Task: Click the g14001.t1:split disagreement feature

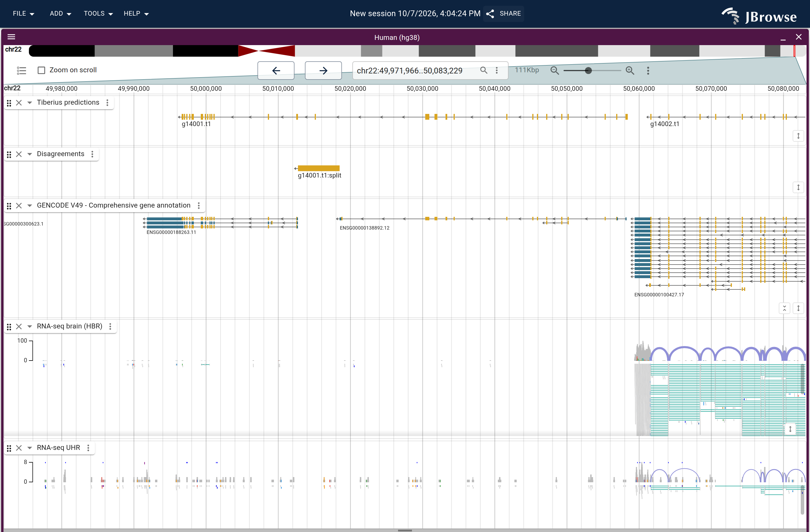Action: point(318,168)
